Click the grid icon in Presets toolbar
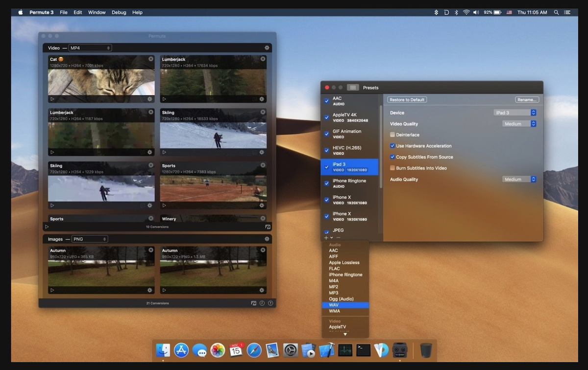Screen dimensions: 588x370 pos(353,88)
